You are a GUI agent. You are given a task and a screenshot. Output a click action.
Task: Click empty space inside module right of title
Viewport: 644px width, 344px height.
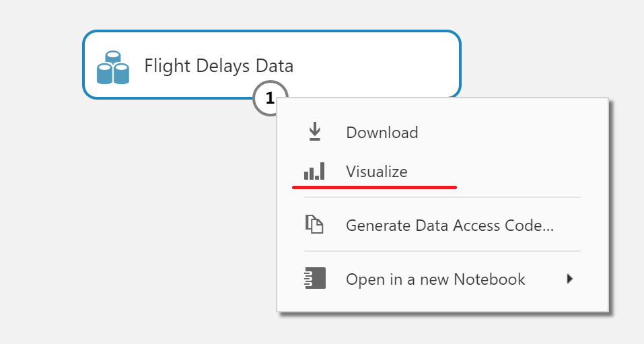(377, 65)
